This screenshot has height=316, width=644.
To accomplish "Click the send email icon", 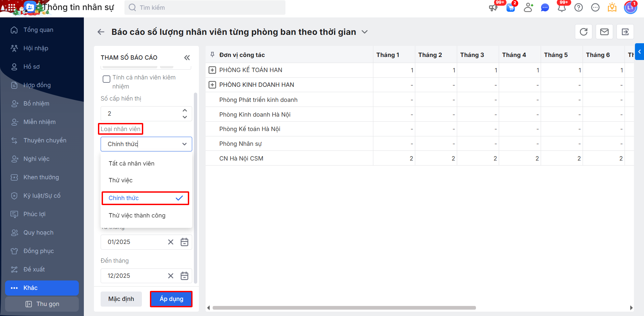I will click(604, 32).
